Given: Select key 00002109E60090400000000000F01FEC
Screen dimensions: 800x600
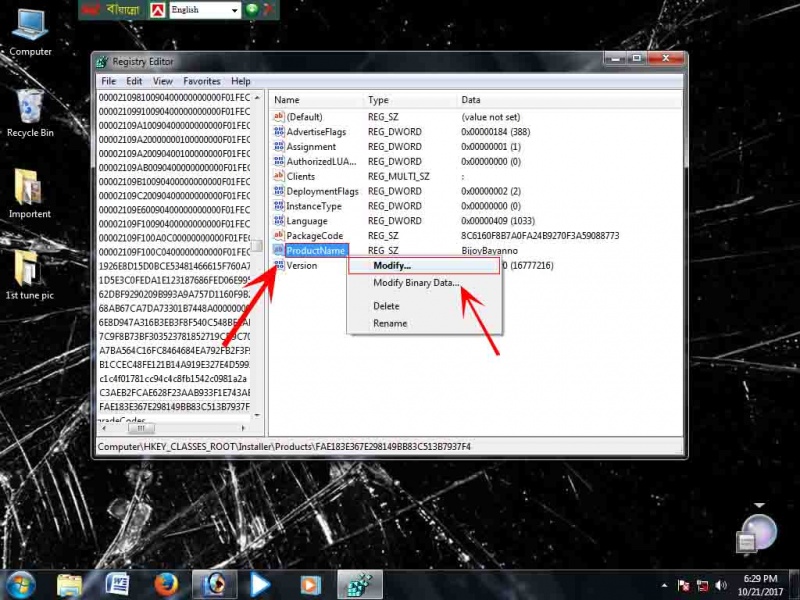Looking at the screenshot, I should 174,210.
